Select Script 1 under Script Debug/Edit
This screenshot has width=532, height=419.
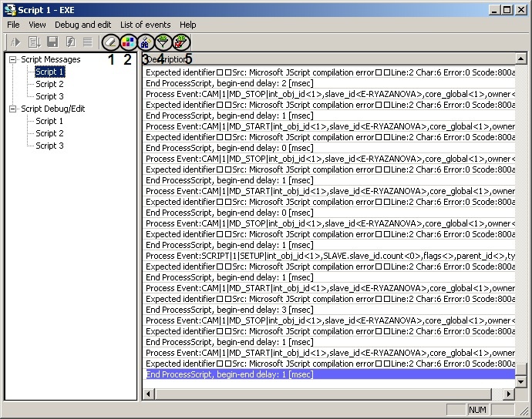coord(49,121)
